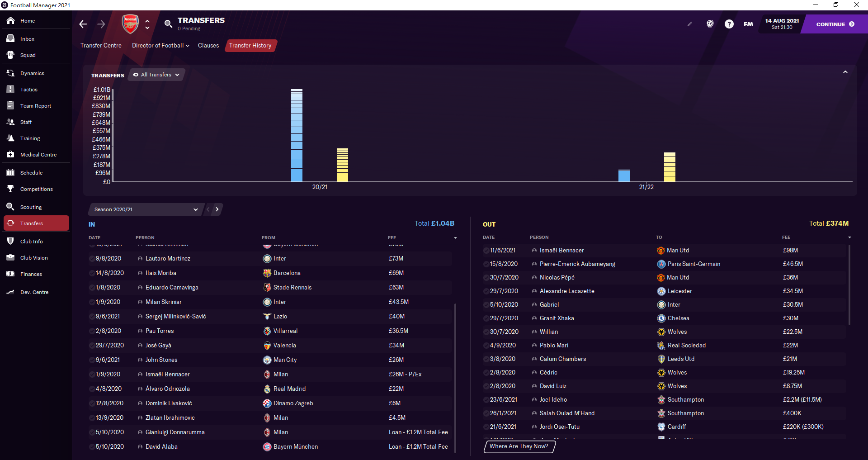868x460 pixels.
Task: Select the Transfer History tab
Action: 250,46
